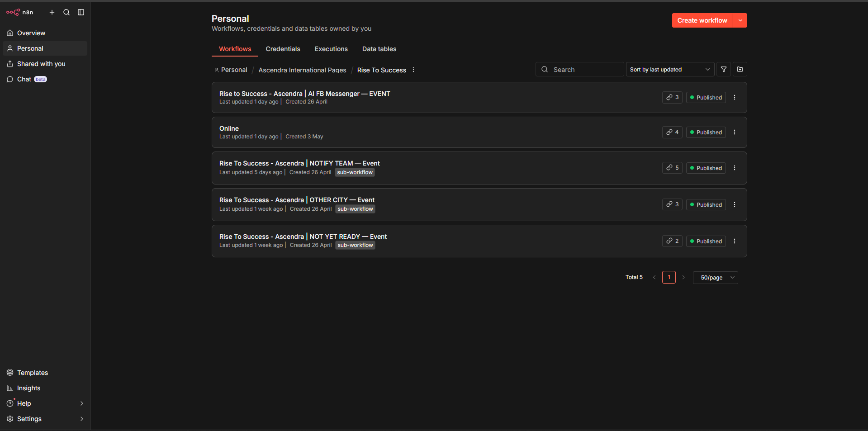This screenshot has width=868, height=431.
Task: Open the OTHER CITY — Event workflow
Action: click(297, 200)
